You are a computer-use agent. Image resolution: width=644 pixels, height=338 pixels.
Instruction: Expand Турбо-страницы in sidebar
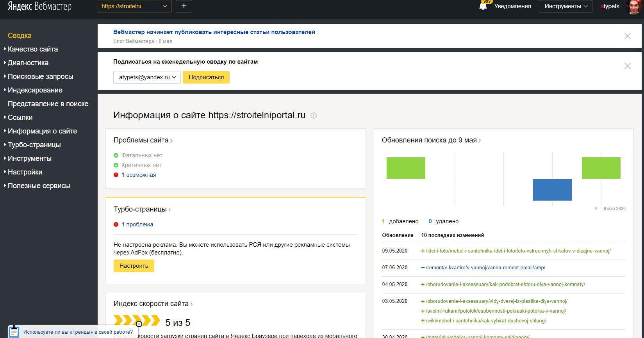(34, 145)
